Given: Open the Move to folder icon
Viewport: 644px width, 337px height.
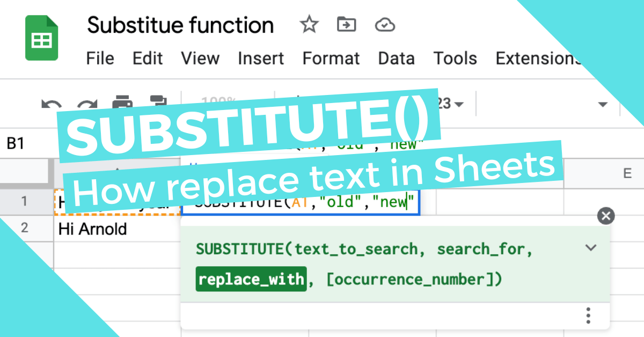Looking at the screenshot, I should (x=346, y=25).
